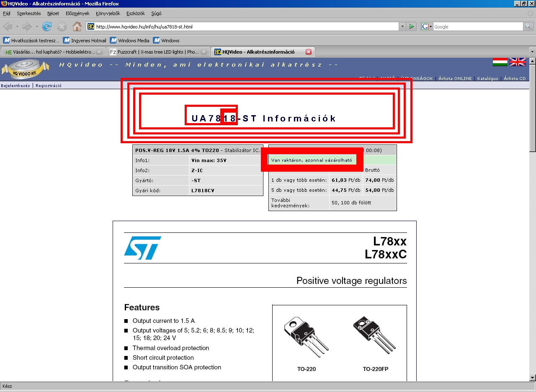Image resolution: width=536 pixels, height=392 pixels.
Task: Click the 'Kész' status bar text
Action: (x=7, y=386)
